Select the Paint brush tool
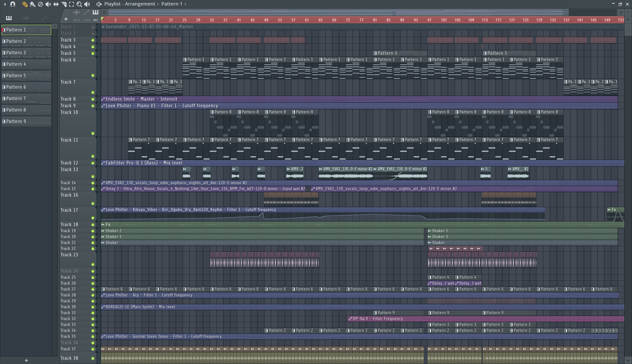Screen dimensions: 632x364 click(33, 4)
